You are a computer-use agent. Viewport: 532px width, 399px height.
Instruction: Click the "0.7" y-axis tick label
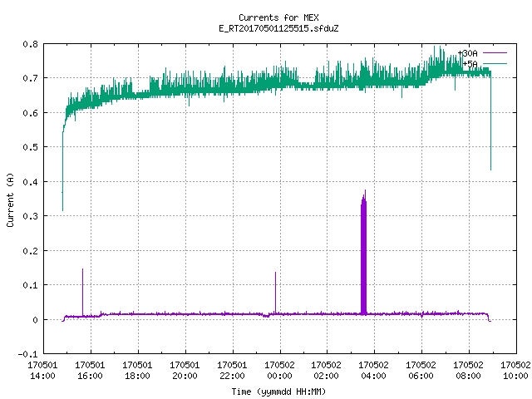pos(30,78)
